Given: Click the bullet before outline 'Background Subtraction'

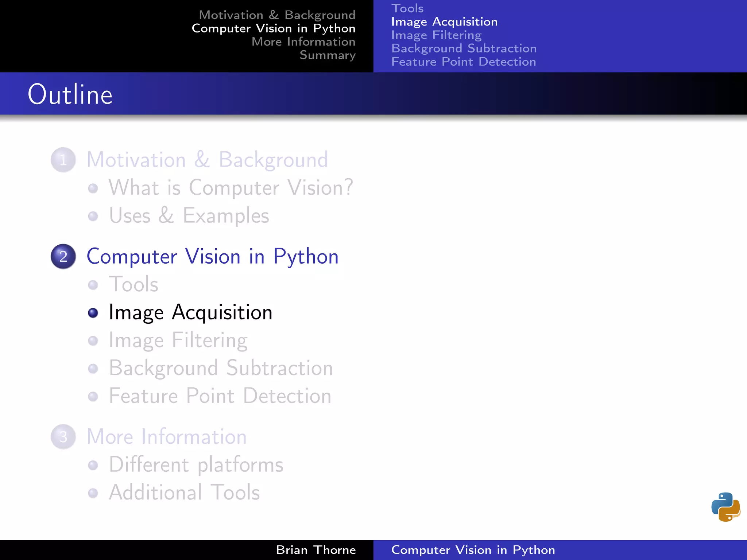Looking at the screenshot, I should [x=93, y=369].
